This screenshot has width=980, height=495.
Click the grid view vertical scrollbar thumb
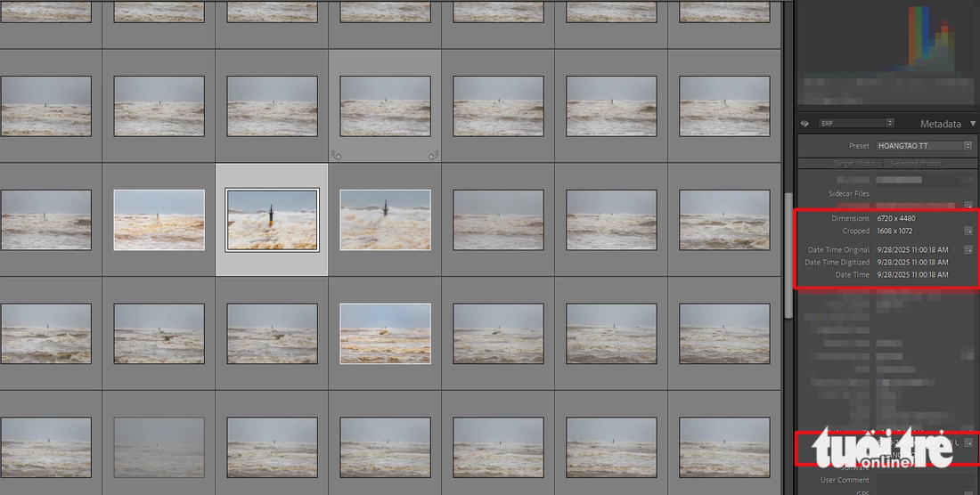click(x=788, y=254)
